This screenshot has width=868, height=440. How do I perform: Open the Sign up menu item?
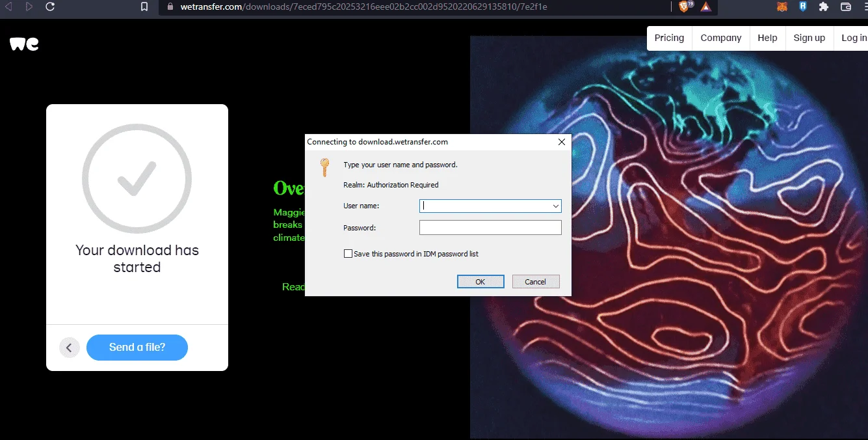[x=809, y=38]
